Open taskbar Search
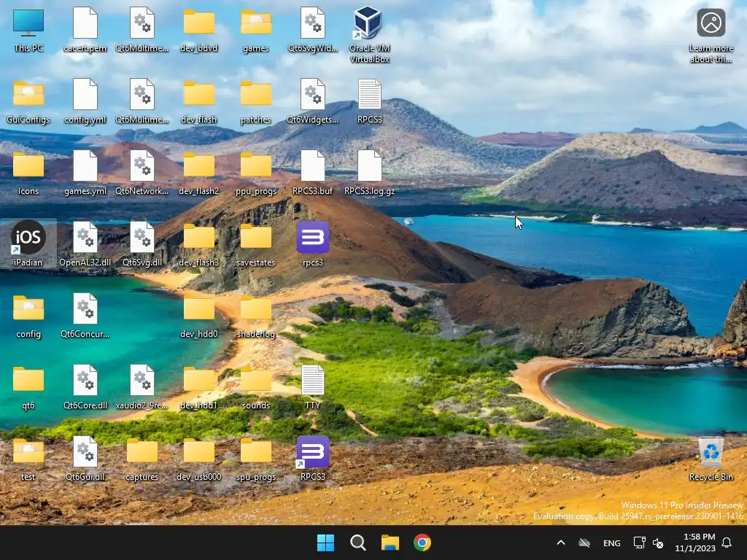This screenshot has width=747, height=560. pyautogui.click(x=357, y=542)
